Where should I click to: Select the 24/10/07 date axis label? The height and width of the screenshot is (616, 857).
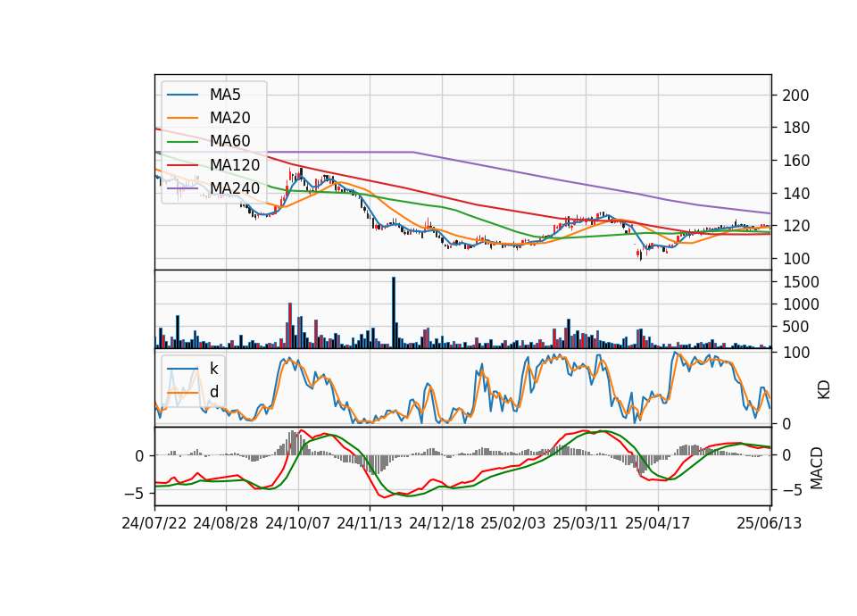(298, 523)
